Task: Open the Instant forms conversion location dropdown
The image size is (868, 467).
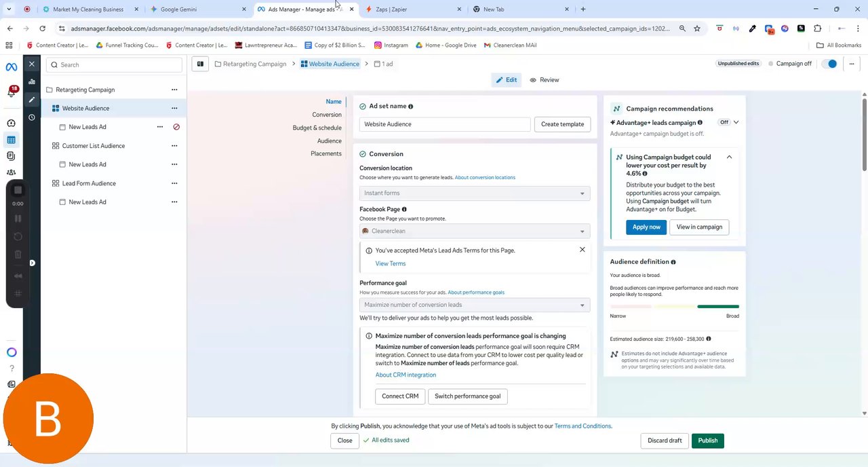Action: pyautogui.click(x=475, y=193)
